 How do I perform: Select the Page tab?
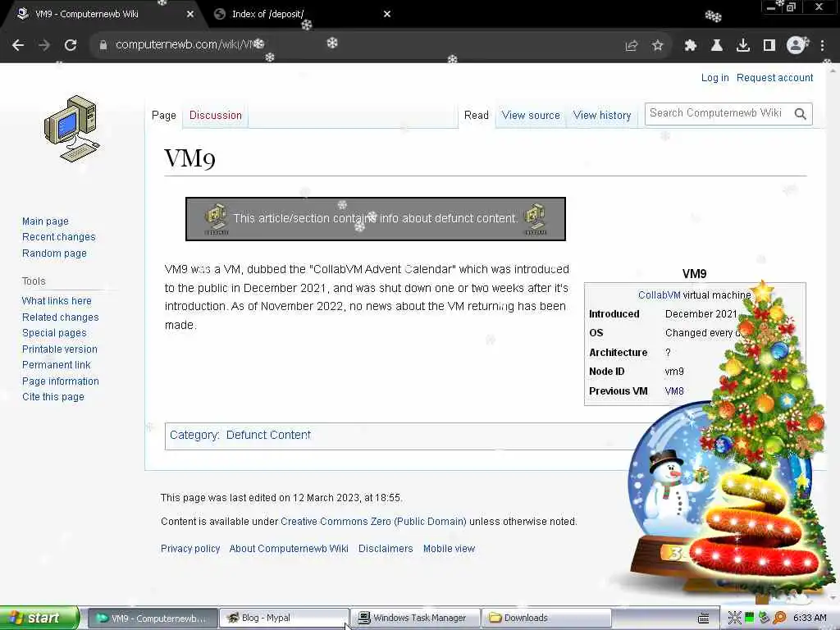[164, 116]
